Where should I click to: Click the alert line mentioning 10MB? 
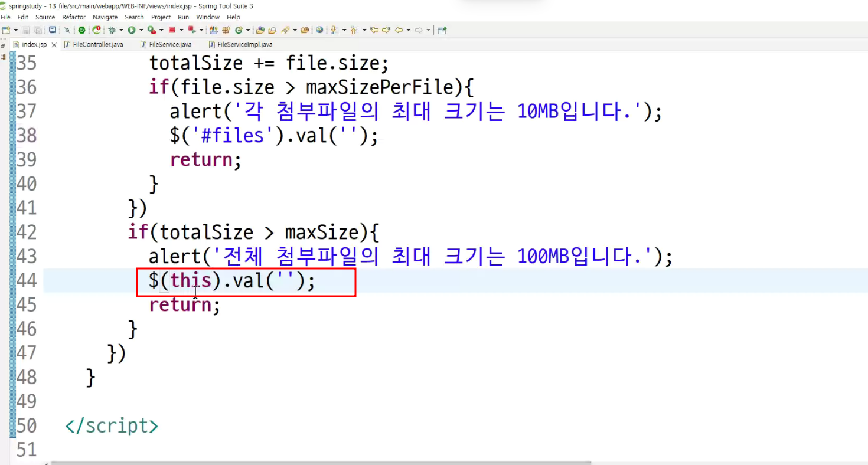416,112
